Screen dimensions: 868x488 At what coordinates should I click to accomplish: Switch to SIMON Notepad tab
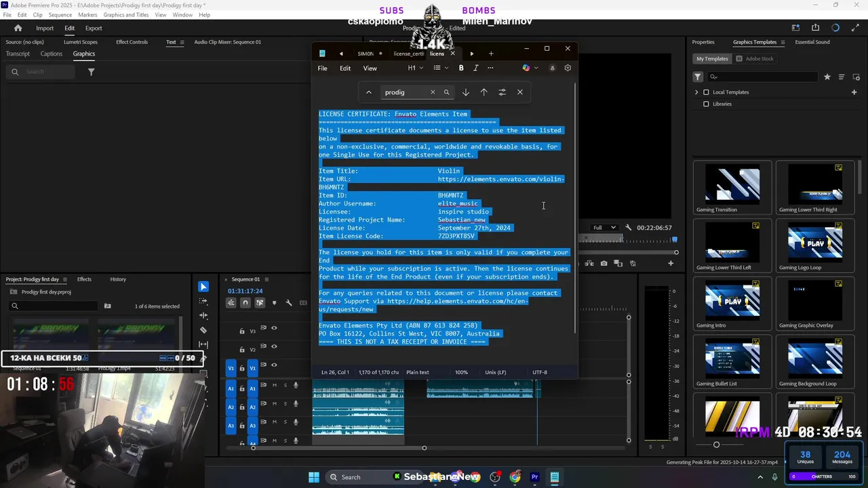(x=366, y=54)
